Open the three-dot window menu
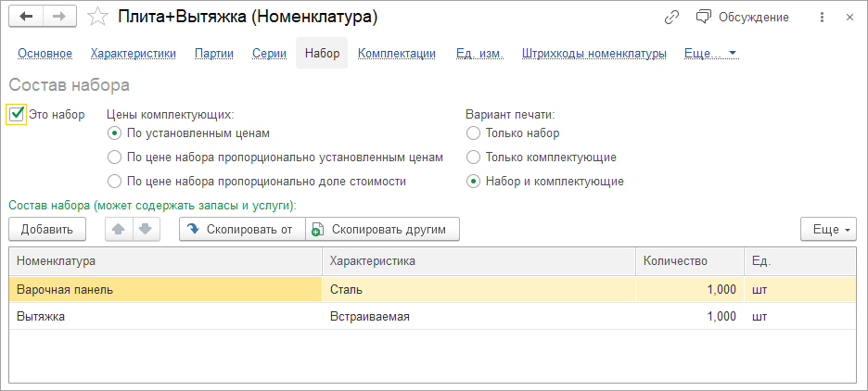 coord(822,18)
